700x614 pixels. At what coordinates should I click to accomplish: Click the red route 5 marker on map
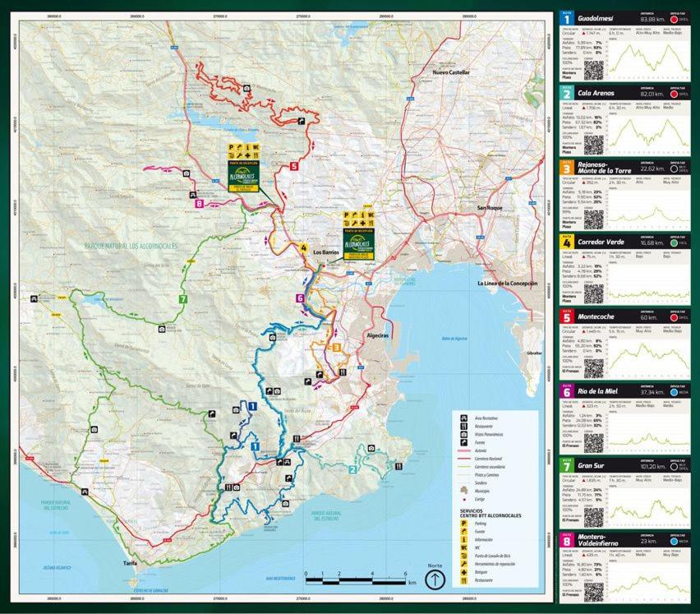(293, 166)
